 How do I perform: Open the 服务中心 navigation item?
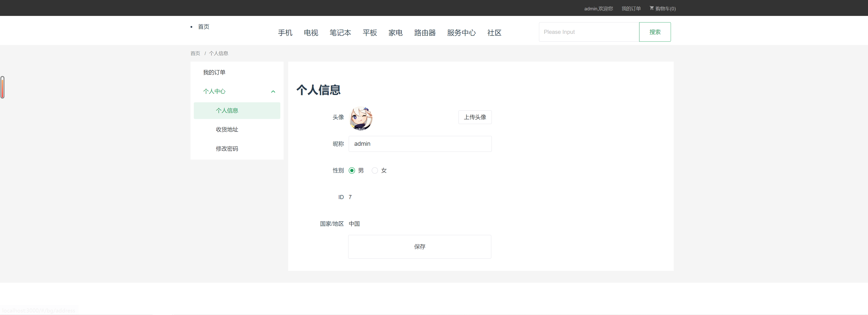click(461, 33)
